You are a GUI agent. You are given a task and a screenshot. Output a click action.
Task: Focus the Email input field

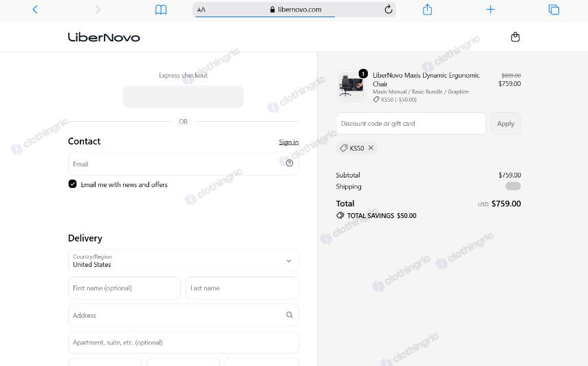pyautogui.click(x=184, y=164)
